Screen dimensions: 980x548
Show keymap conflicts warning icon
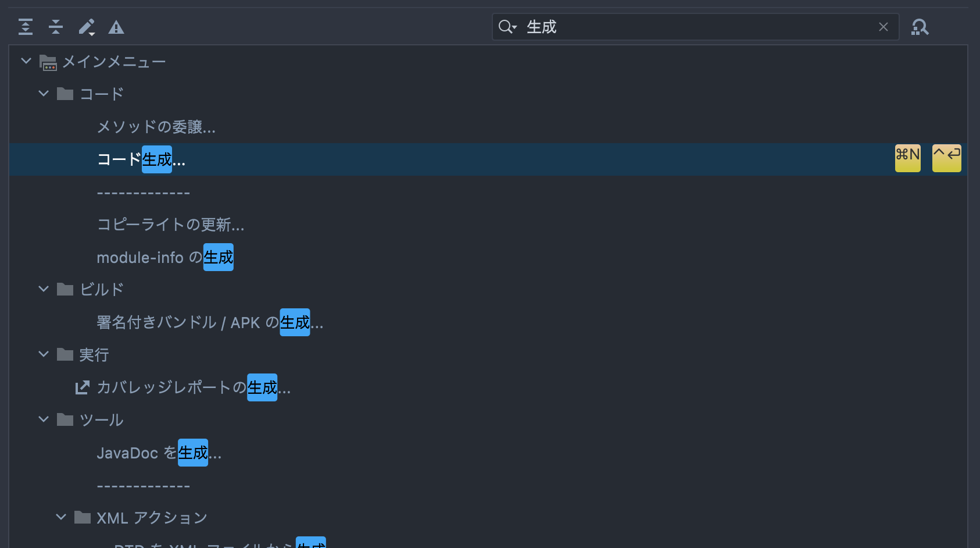coord(116,27)
